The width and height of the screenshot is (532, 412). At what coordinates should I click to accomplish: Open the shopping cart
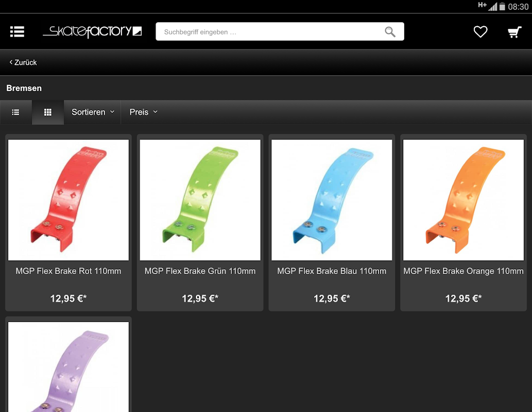[514, 32]
